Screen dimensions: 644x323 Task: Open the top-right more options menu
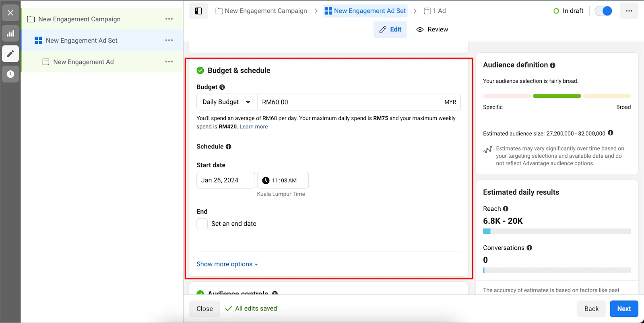629,11
